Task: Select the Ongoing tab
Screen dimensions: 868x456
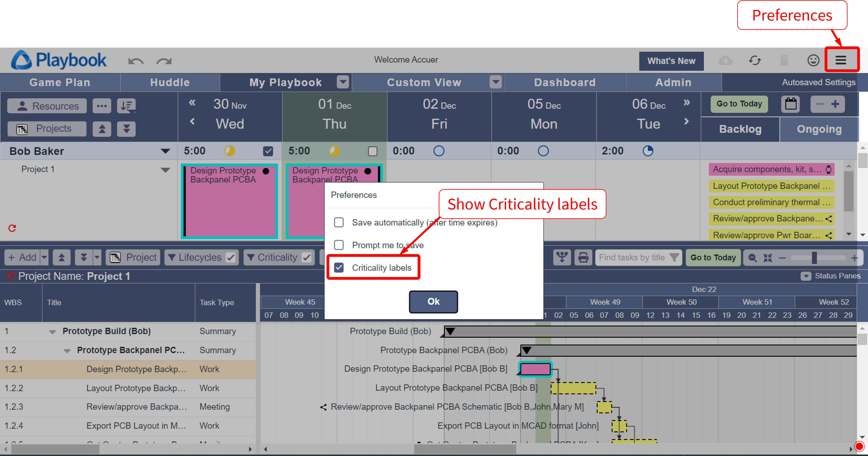Action: 819,129
